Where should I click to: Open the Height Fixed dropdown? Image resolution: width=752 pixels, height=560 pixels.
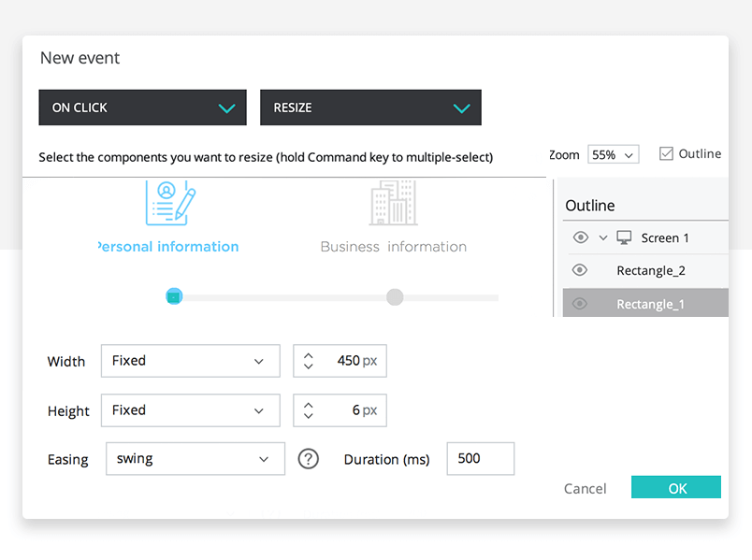pos(191,410)
